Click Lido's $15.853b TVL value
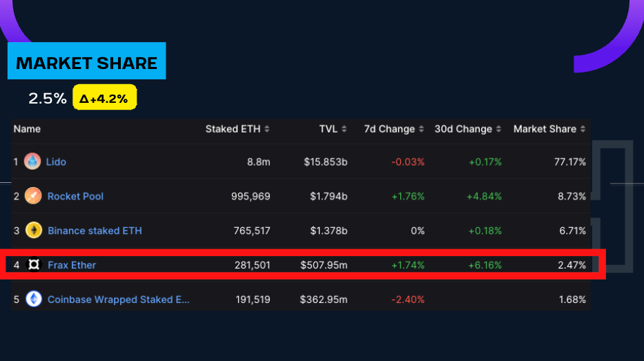 (x=325, y=162)
